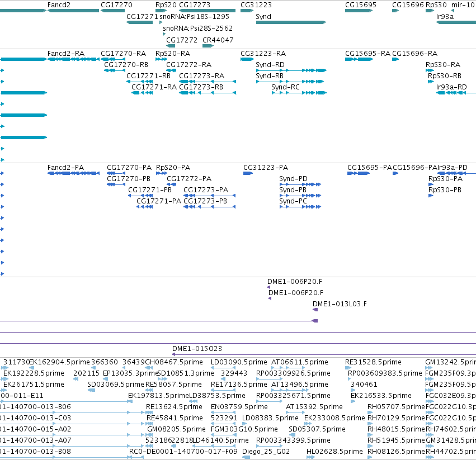Click the Ir93a-RD transcript label
The width and height of the screenshot is (476, 460).
pos(451,87)
